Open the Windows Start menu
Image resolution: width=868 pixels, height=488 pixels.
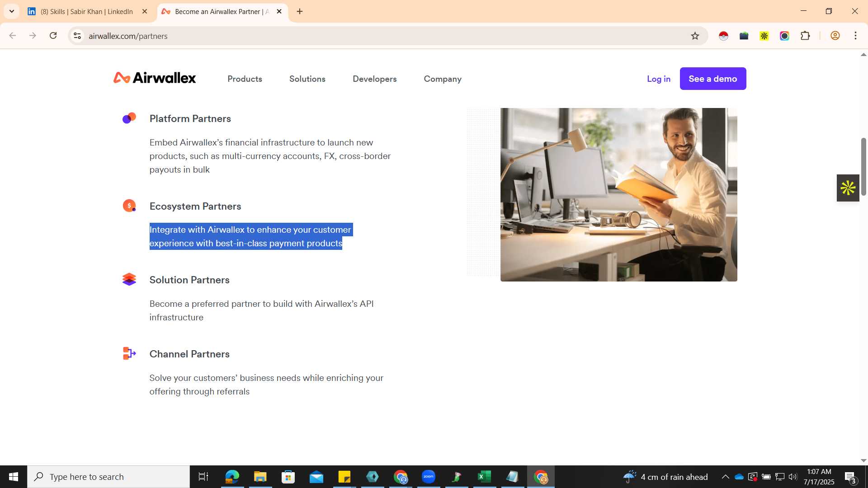14,477
